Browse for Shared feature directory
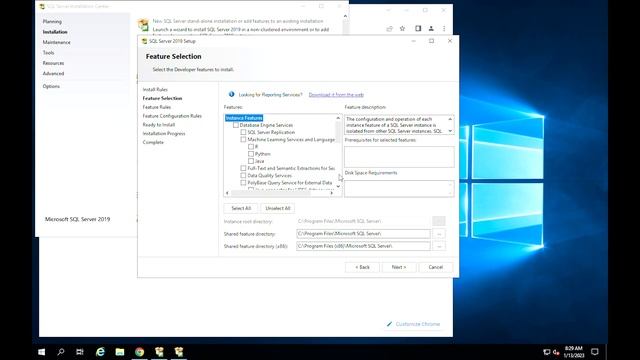Screen dimensions: 640x360 439,234
